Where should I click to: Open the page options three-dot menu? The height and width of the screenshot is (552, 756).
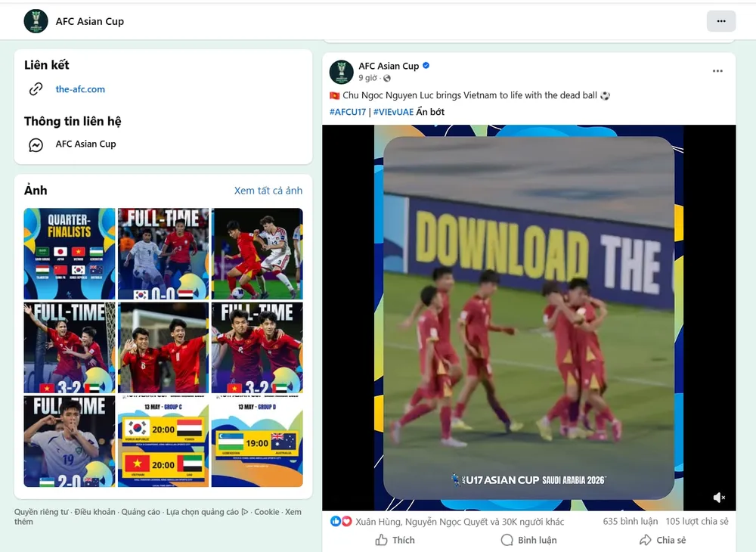(720, 21)
